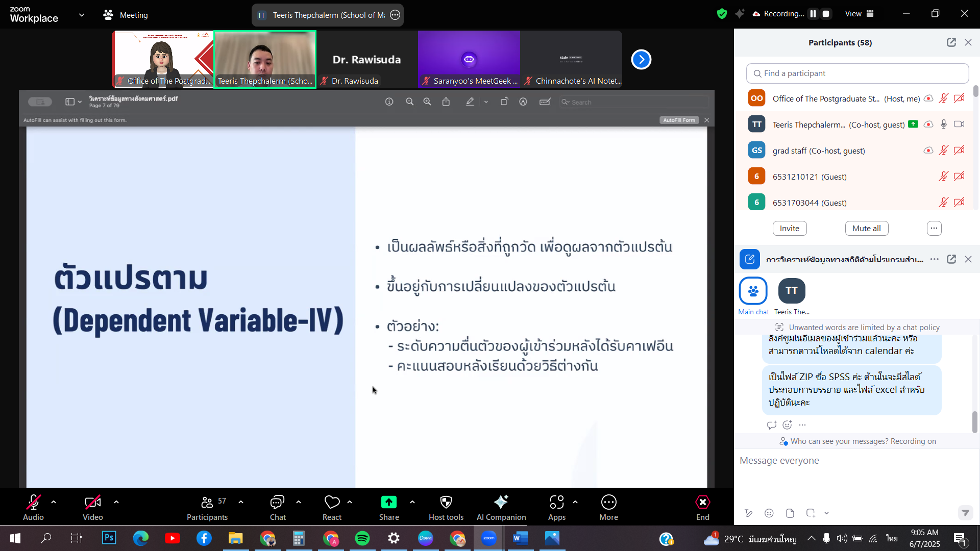Image resolution: width=980 pixels, height=551 pixels.
Task: Click the encryption shield icon
Action: tap(721, 14)
